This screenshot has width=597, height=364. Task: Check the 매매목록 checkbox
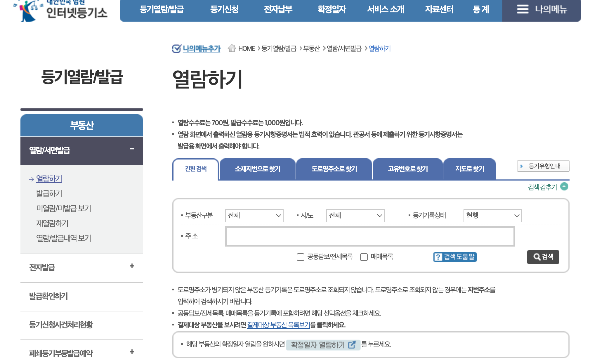pyautogui.click(x=364, y=257)
